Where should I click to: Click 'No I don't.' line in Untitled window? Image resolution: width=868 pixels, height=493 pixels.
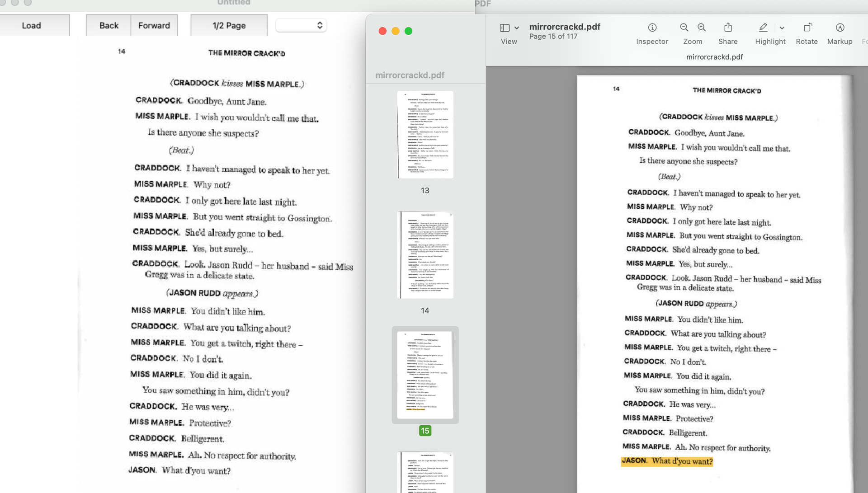(203, 359)
